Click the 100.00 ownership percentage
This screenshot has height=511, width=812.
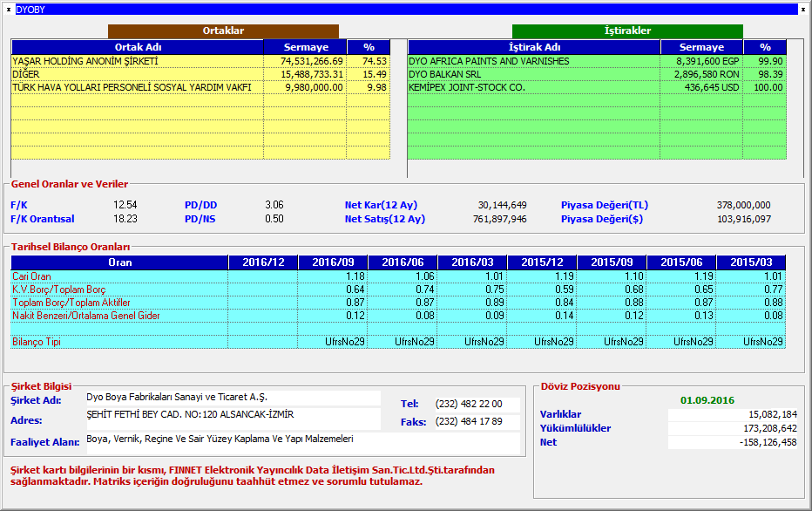pos(768,87)
